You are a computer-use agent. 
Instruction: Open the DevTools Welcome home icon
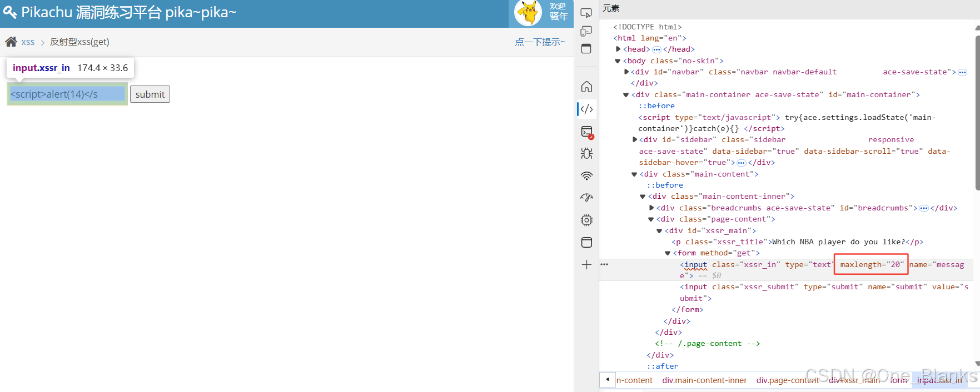[x=586, y=87]
